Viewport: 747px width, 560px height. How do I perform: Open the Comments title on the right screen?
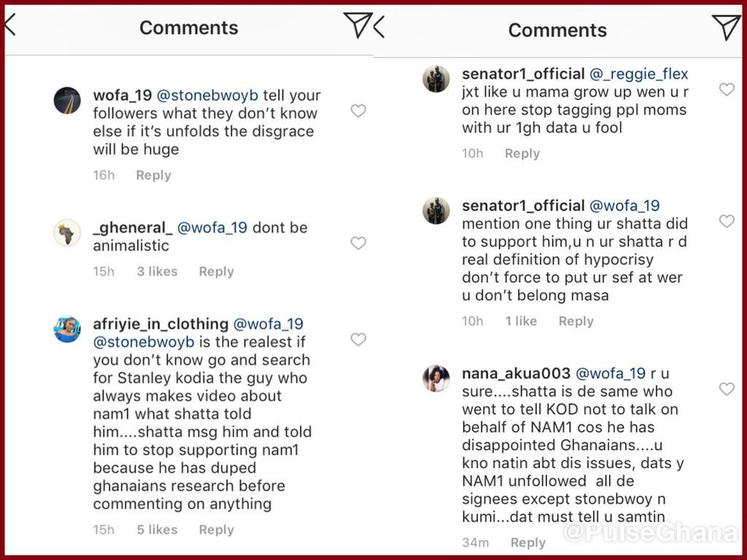coord(557,31)
